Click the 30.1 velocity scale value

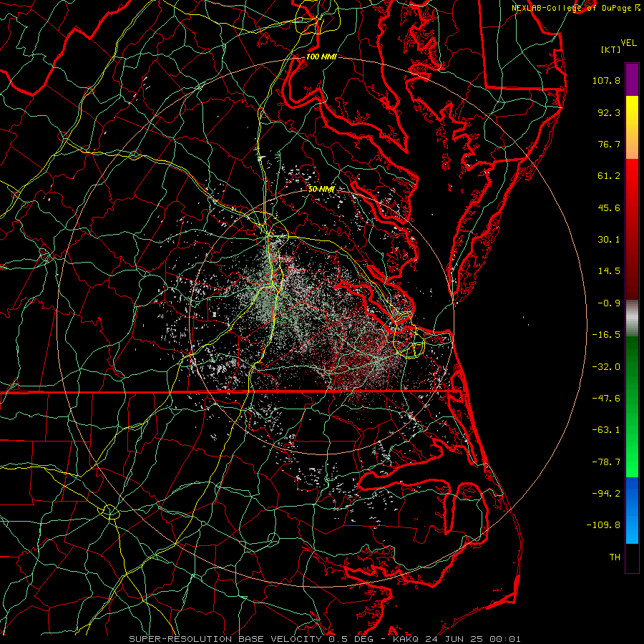coord(609,240)
